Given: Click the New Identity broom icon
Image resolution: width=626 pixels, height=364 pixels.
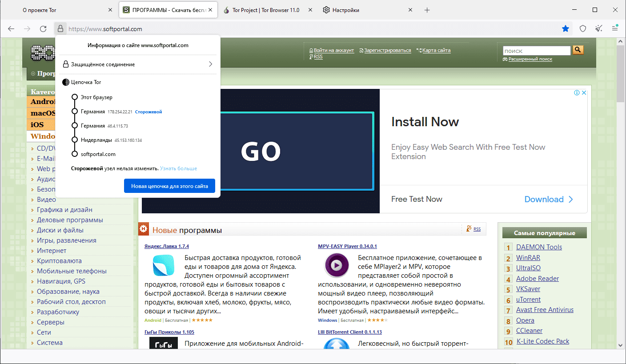Looking at the screenshot, I should pos(599,29).
